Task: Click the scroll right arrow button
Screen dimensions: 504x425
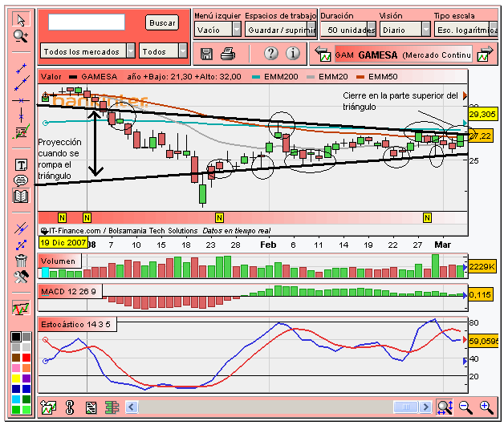Action: pyautogui.click(x=426, y=407)
